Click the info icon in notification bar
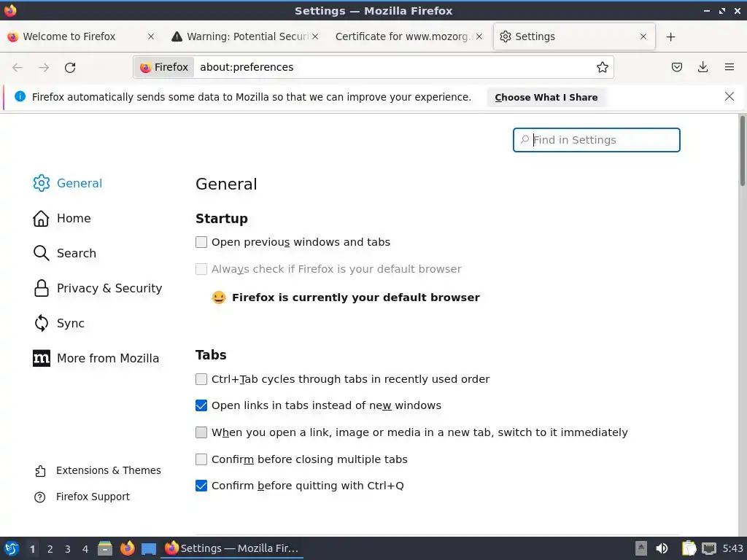 pos(20,97)
